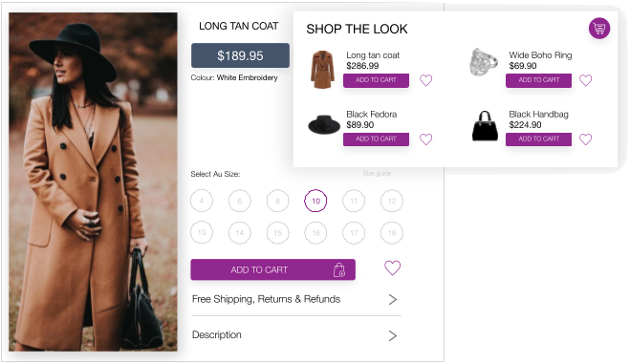Expand the Description section chevron
Image resolution: width=630 pixels, height=364 pixels.
(393, 335)
